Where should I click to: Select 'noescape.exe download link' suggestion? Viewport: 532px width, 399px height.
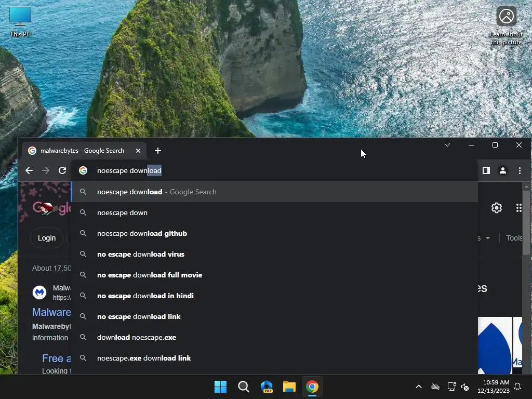[274, 358]
